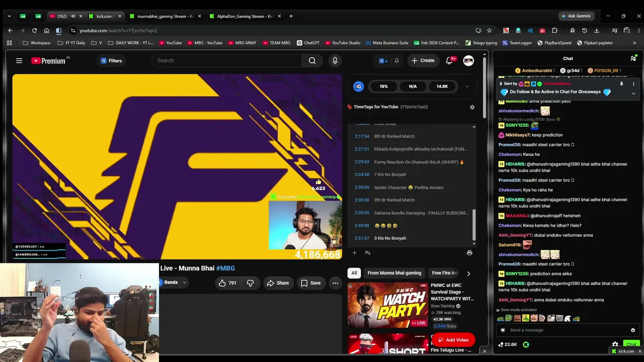644x362 pixels.
Task: Switch to AlphaDon_Gaming Stream tab
Action: tap(246, 16)
